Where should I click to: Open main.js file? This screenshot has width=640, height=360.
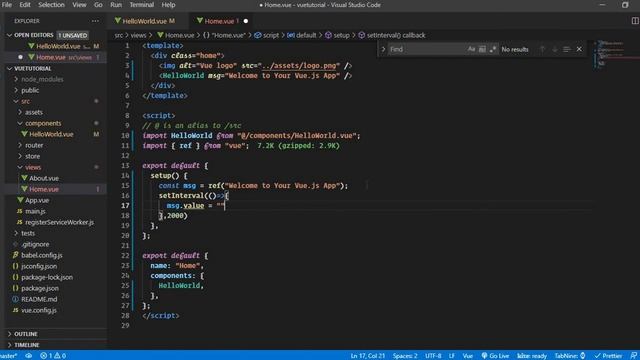point(35,211)
